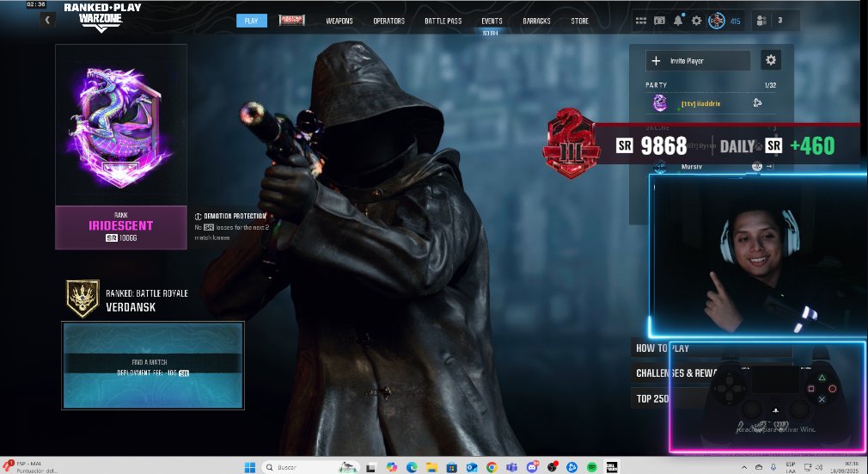Open game settings gear in top bar
868x474 pixels.
(696, 21)
